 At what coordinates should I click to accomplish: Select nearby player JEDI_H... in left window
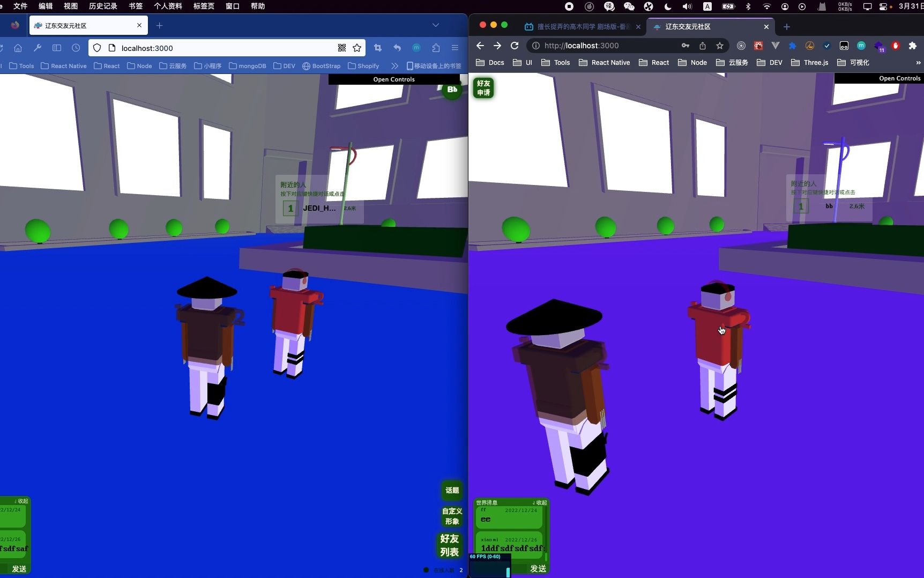point(319,208)
